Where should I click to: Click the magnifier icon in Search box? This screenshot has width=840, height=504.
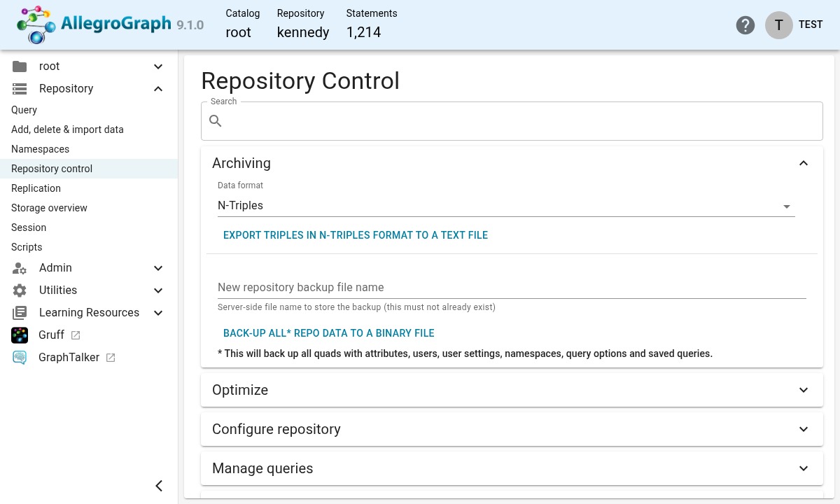pos(216,121)
